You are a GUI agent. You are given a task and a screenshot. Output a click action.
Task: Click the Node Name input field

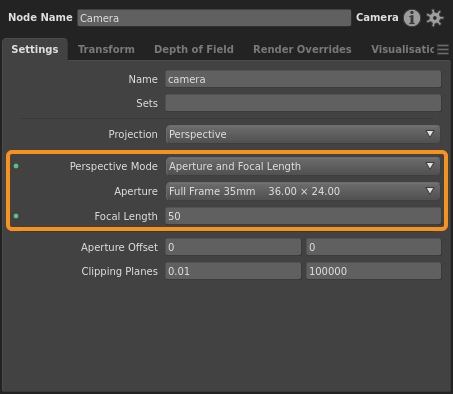(x=214, y=18)
